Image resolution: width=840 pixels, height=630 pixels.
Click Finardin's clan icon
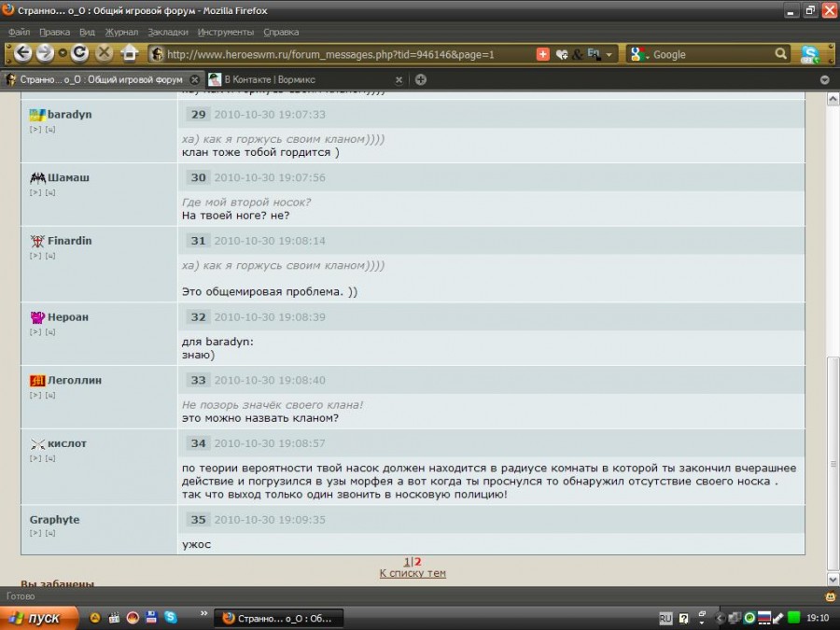click(x=37, y=241)
